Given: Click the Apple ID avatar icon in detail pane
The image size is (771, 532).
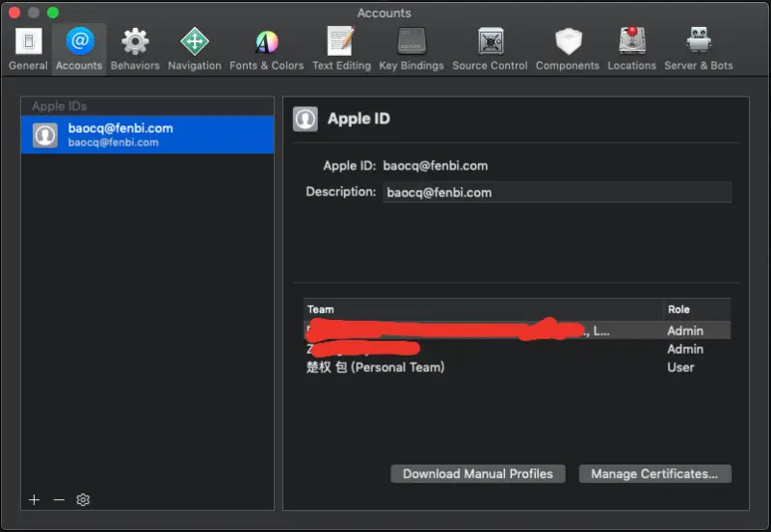Looking at the screenshot, I should coord(306,119).
